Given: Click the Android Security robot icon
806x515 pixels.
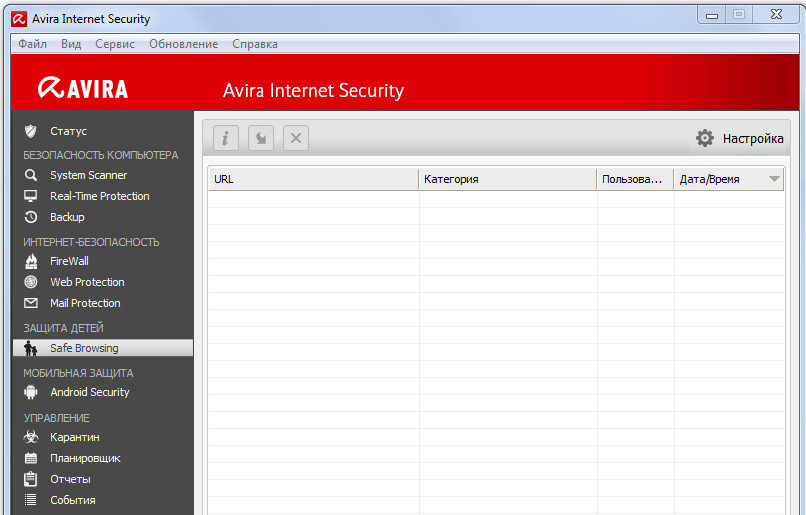Looking at the screenshot, I should 31,392.
